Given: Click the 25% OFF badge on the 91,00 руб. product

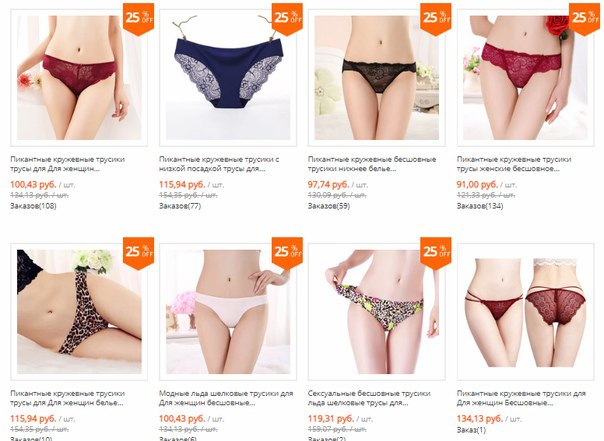Looking at the screenshot, I should 584,18.
